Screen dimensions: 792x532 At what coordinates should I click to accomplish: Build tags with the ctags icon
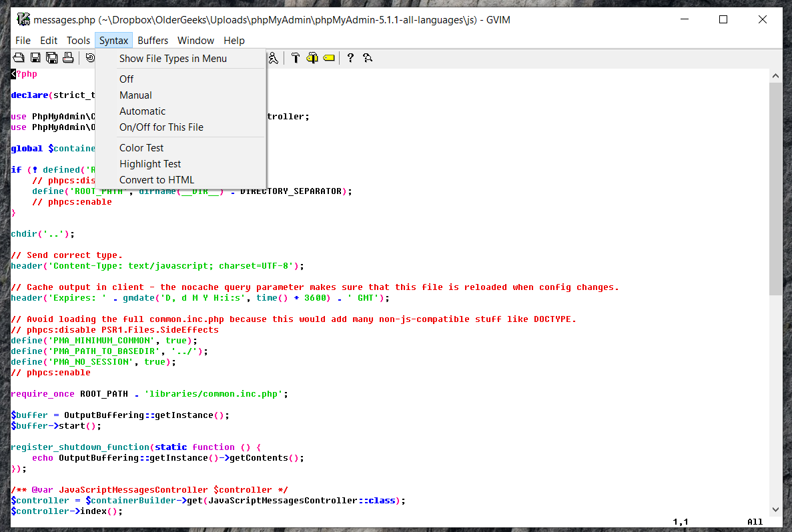point(312,58)
